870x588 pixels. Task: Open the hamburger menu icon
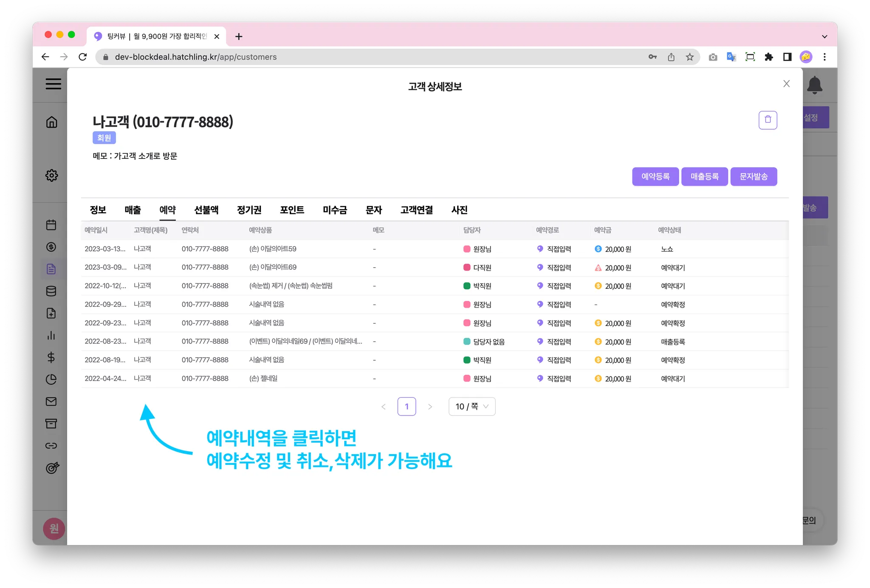[54, 84]
